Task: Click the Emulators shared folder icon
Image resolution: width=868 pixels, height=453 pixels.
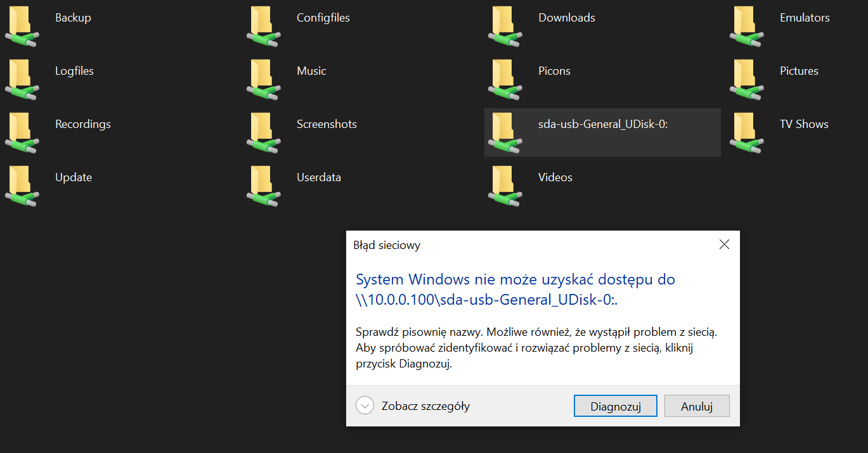Action: click(747, 25)
